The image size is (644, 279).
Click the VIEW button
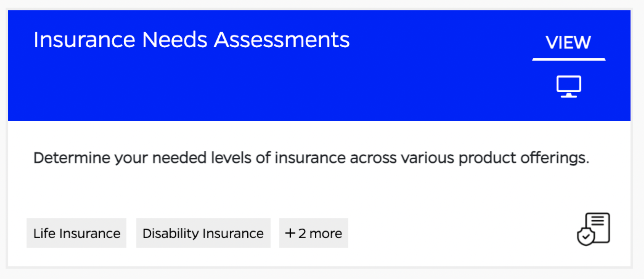pos(568,42)
